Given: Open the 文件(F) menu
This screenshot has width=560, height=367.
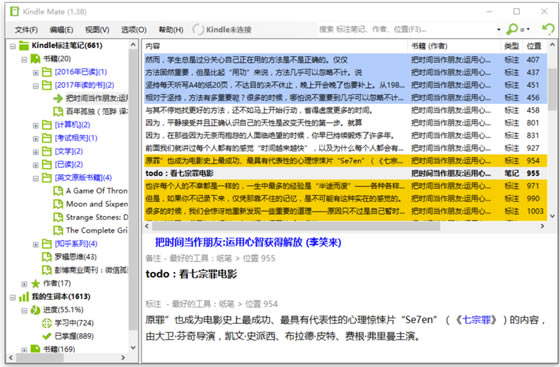Looking at the screenshot, I should [x=26, y=30].
